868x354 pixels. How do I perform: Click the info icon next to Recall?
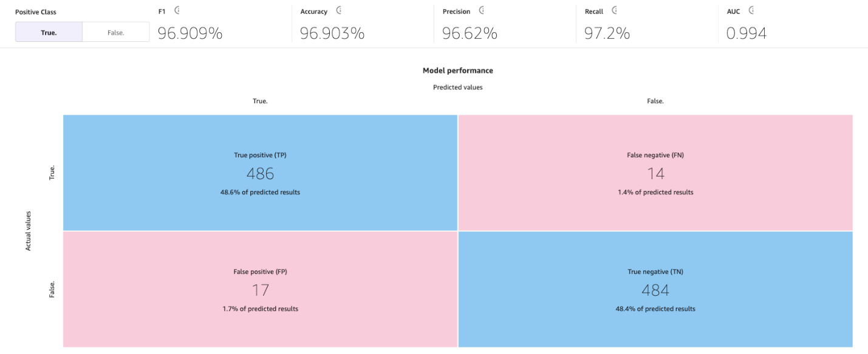[x=614, y=10]
